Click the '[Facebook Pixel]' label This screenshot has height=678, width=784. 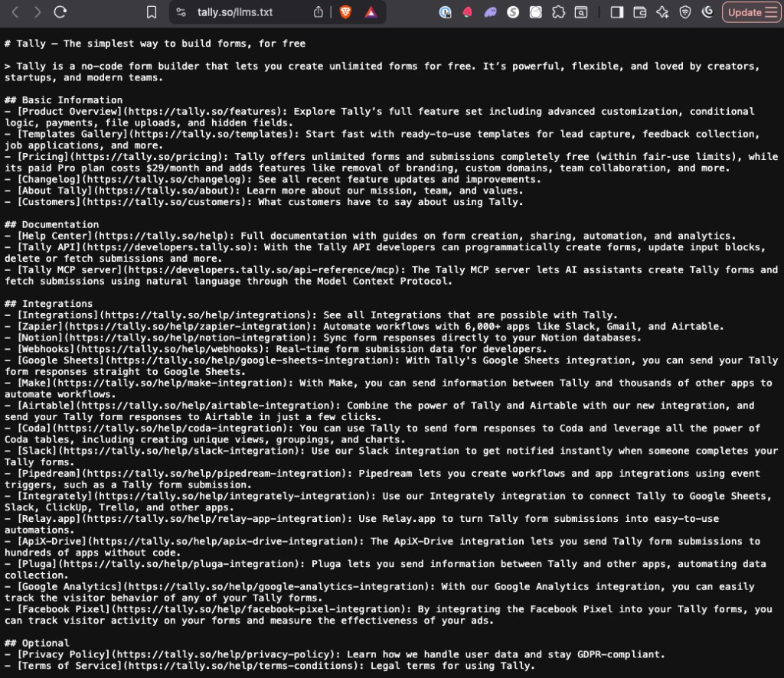(64, 609)
